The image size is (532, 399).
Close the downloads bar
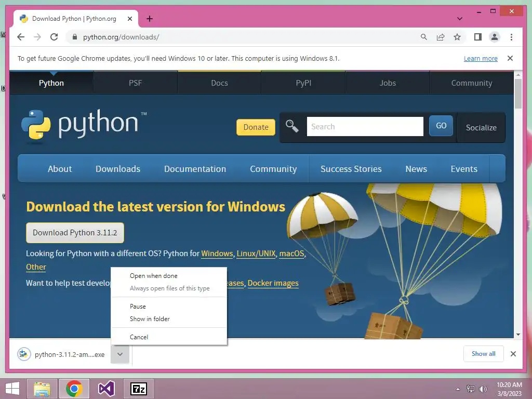pyautogui.click(x=513, y=354)
